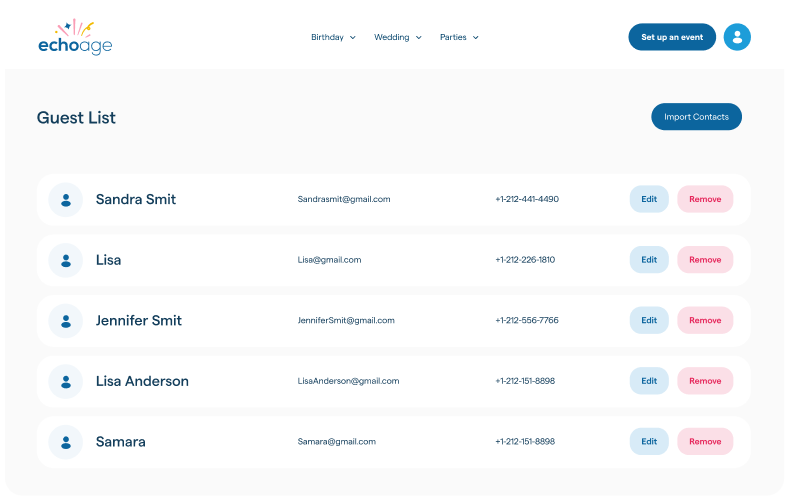This screenshot has height=500, width=789.
Task: Click phone number +1-212-441-4490
Action: click(527, 199)
